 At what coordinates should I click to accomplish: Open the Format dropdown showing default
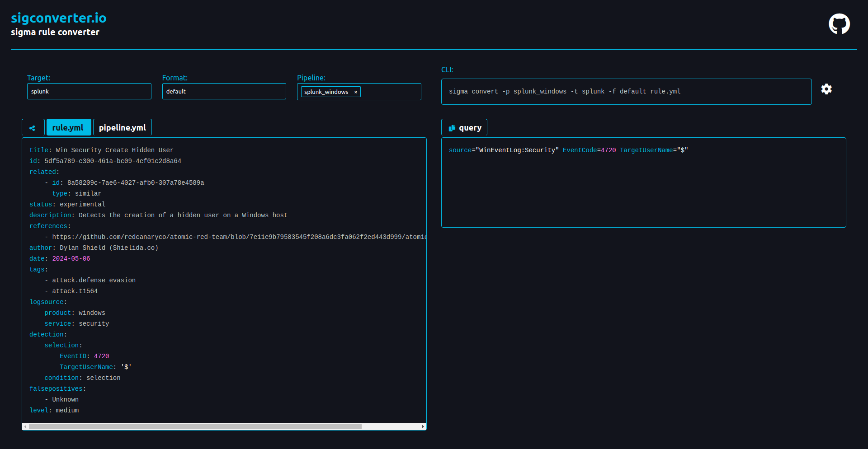[224, 91]
